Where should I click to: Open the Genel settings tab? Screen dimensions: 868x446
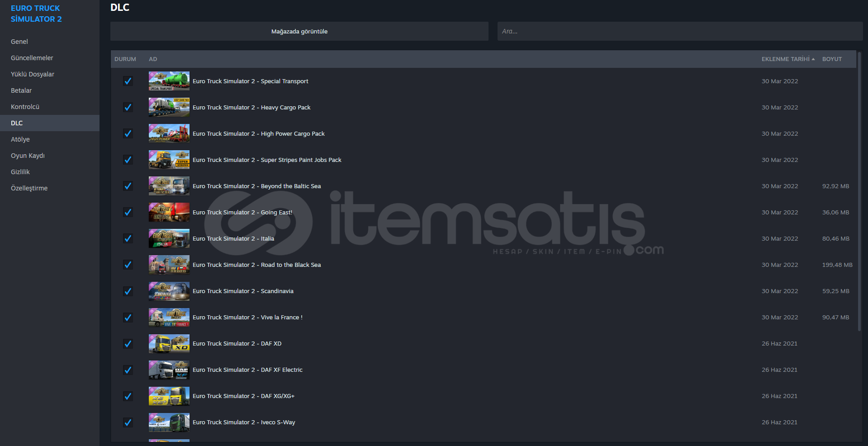(x=50, y=42)
